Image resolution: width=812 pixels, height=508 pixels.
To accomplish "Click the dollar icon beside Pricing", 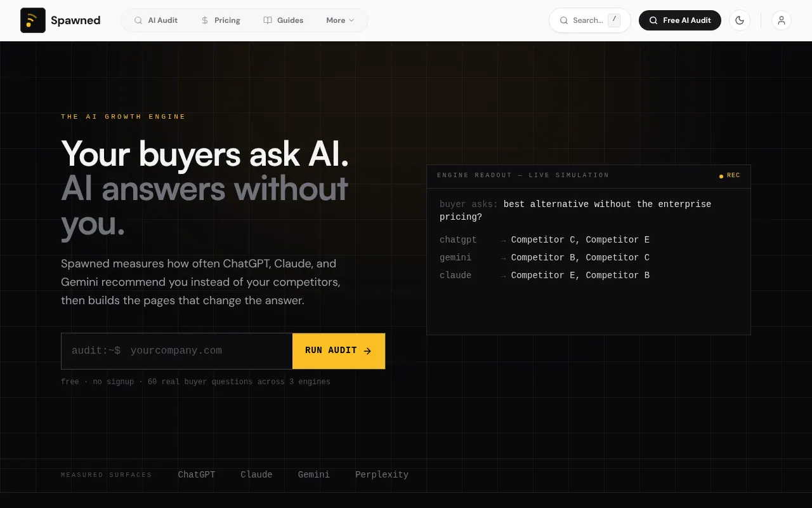I will click(x=204, y=20).
